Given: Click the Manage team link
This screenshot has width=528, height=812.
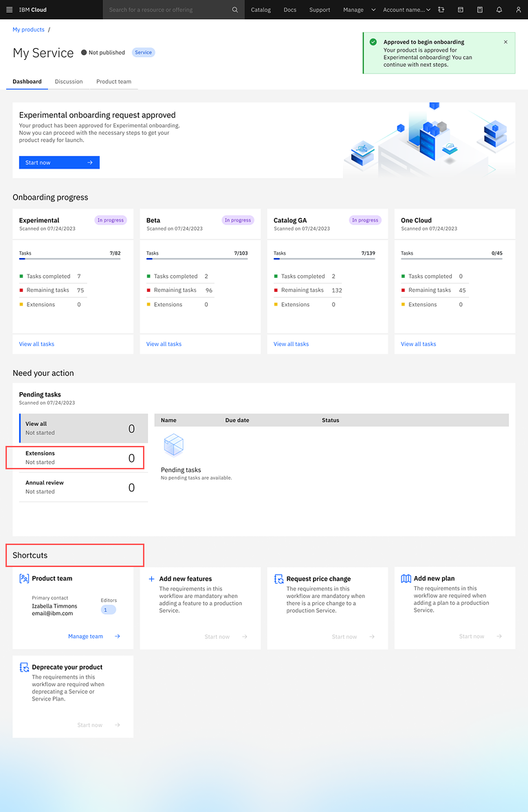Looking at the screenshot, I should pos(85,637).
